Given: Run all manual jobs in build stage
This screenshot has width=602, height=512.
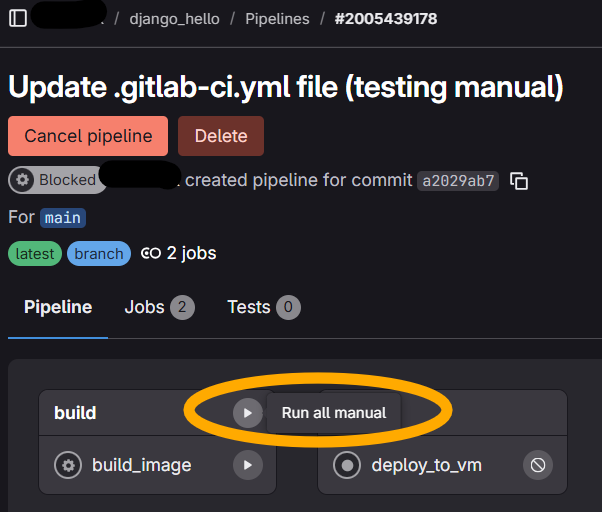Looking at the screenshot, I should 247,412.
